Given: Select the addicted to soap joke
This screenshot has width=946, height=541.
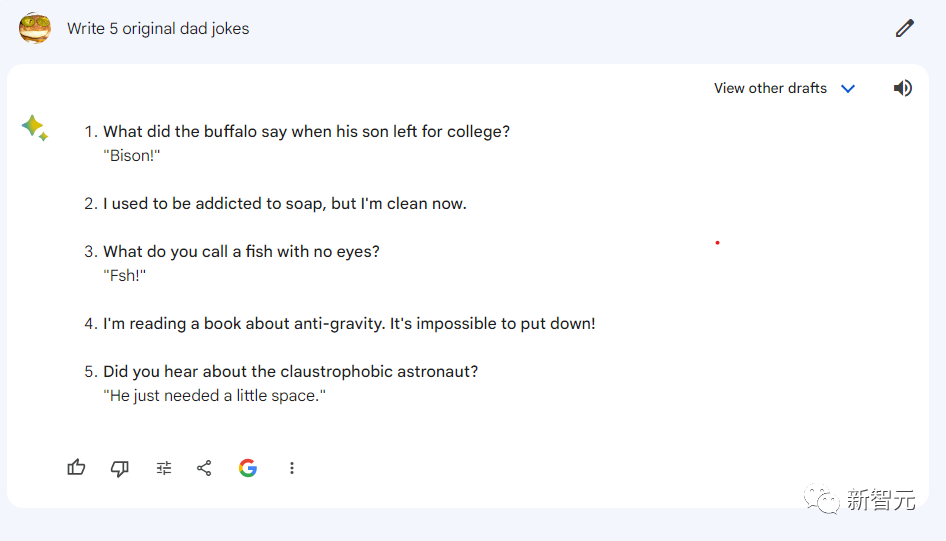Looking at the screenshot, I should [x=284, y=204].
